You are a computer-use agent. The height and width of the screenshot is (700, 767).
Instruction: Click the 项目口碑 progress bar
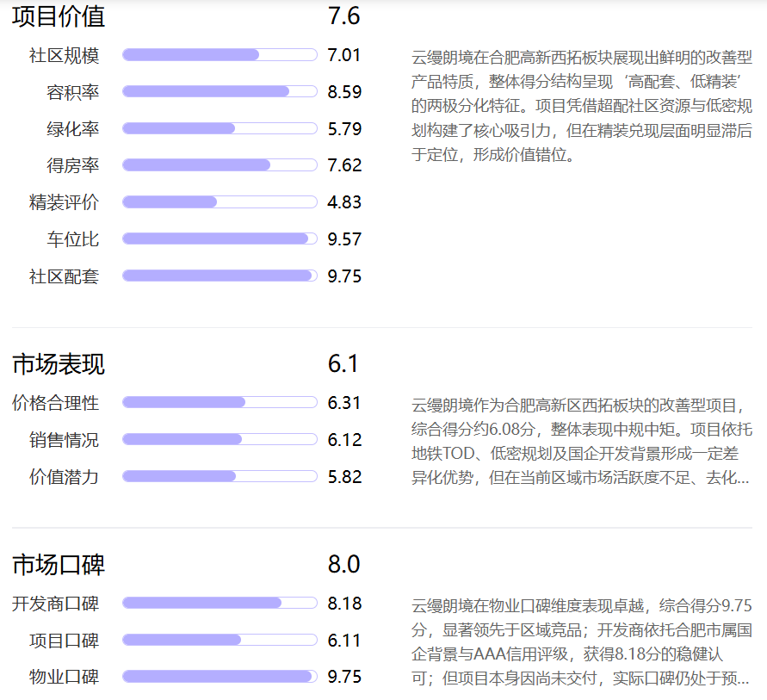tap(220, 640)
